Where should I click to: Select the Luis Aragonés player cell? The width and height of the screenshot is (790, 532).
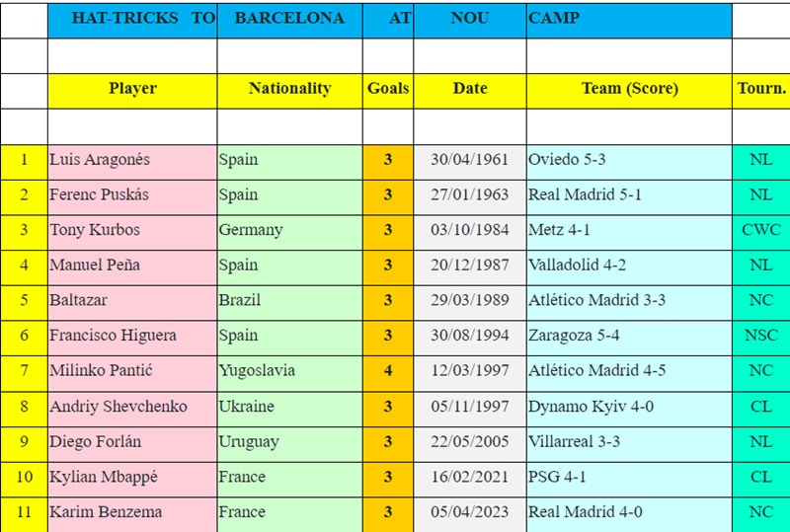click(x=132, y=162)
